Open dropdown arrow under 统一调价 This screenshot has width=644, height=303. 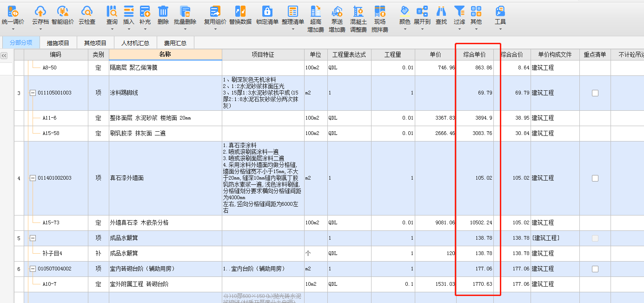point(13,29)
